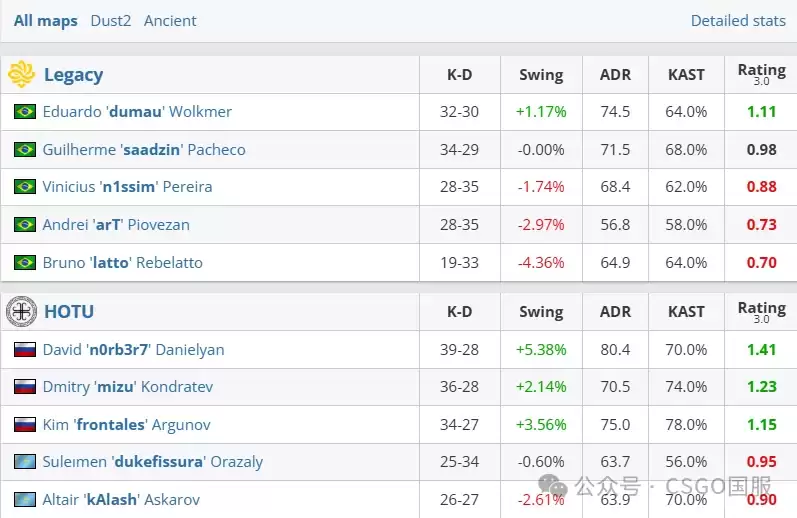Select the All maps tab
This screenshot has width=797, height=518.
click(46, 21)
